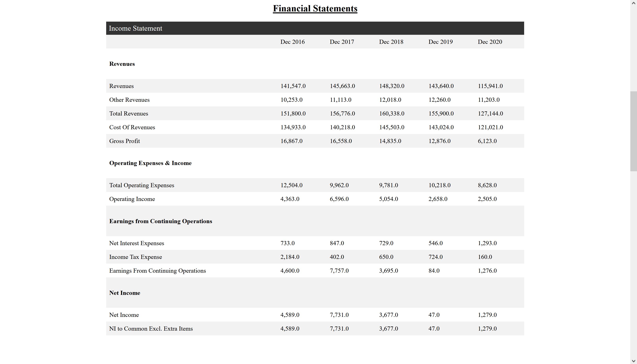The width and height of the screenshot is (637, 364).
Task: Click the Total Revenues row label
Action: point(129,114)
